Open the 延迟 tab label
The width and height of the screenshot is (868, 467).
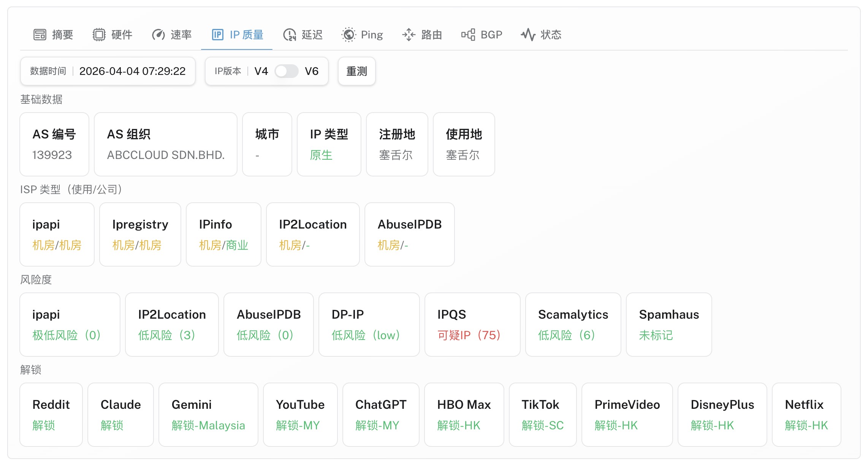click(x=312, y=35)
